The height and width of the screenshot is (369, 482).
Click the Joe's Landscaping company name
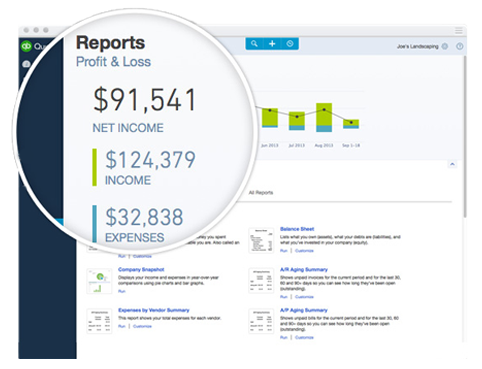[417, 46]
